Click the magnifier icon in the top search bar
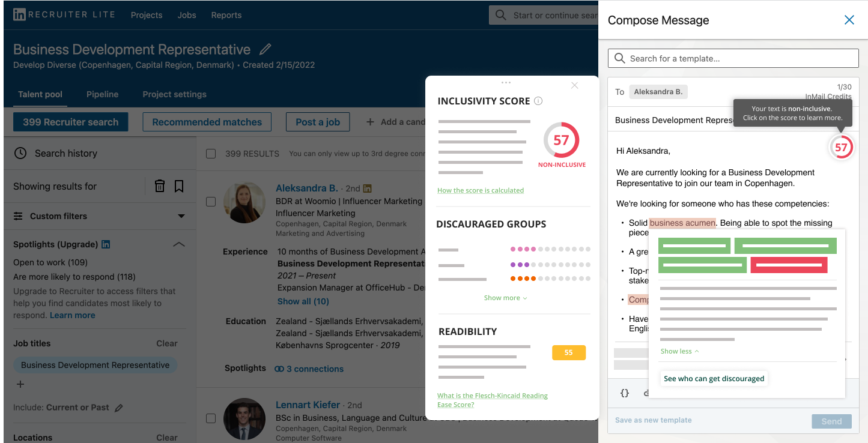This screenshot has width=868, height=443. pos(501,15)
